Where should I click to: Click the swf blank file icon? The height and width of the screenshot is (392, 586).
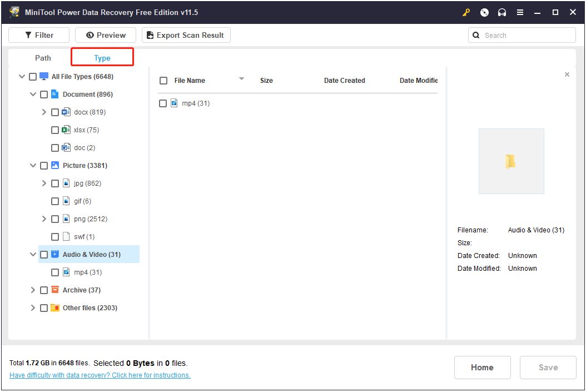[66, 236]
